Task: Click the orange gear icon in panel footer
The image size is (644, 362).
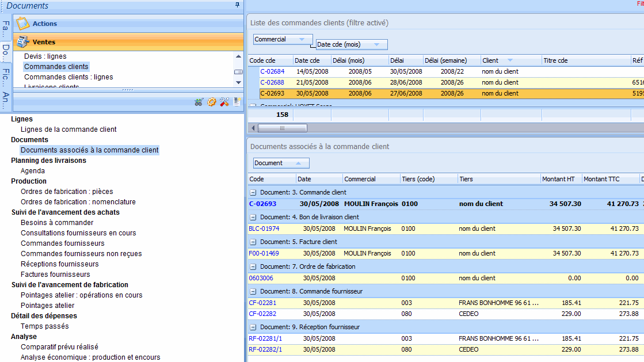Action: click(212, 102)
